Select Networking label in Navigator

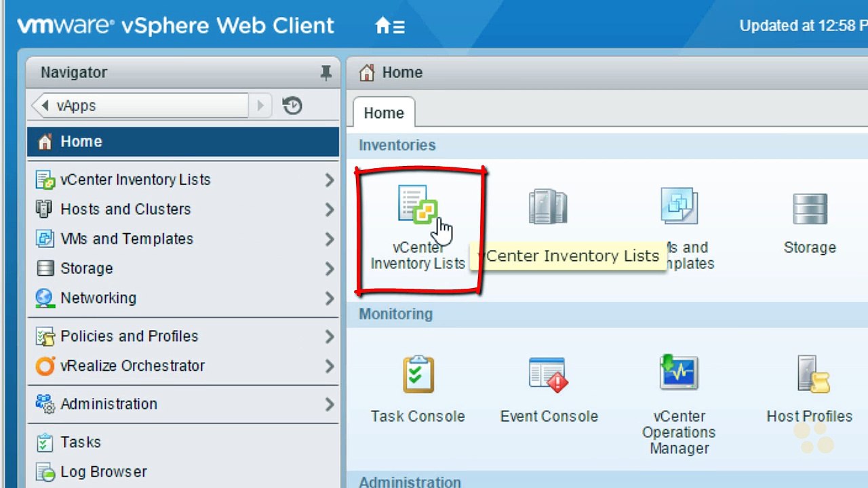click(x=98, y=298)
